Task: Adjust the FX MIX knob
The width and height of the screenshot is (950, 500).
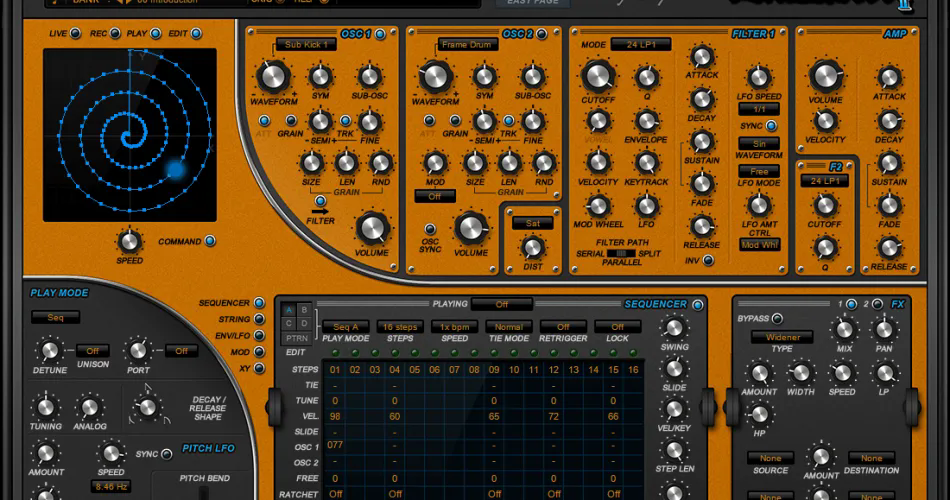Action: point(844,330)
